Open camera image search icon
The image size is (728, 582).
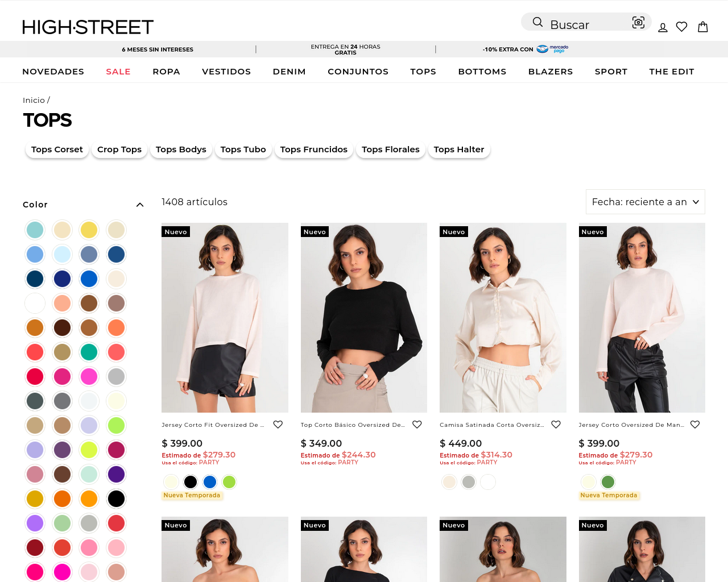(x=638, y=22)
